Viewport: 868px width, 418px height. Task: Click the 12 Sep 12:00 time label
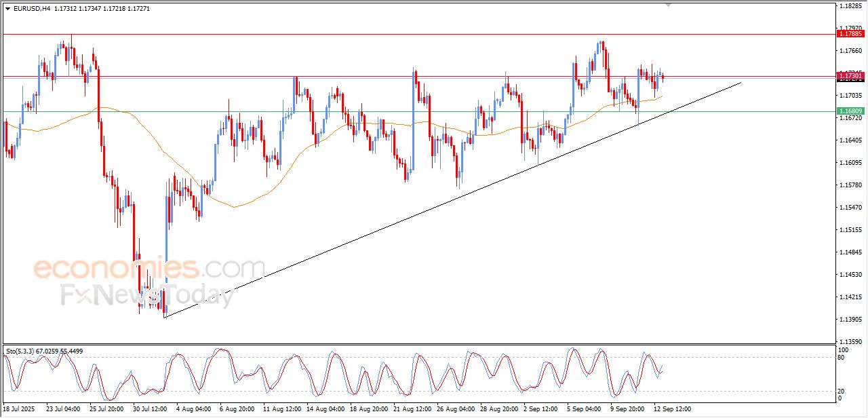(x=673, y=409)
